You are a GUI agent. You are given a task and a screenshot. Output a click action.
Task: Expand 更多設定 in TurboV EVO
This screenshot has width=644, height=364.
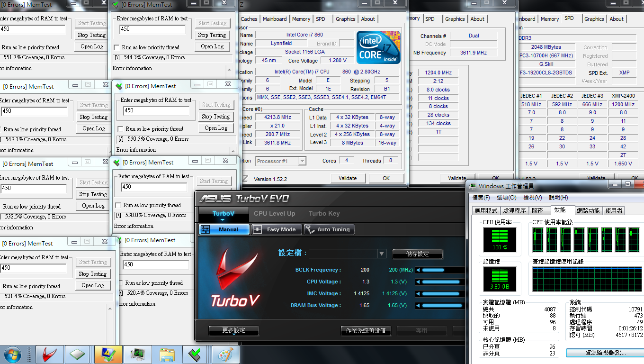tap(234, 330)
